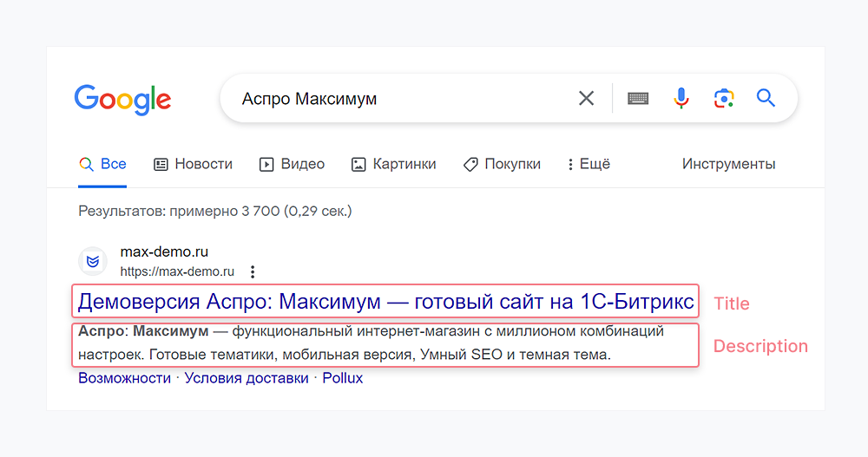Open the Возможности sitelink
The image size is (868, 457).
click(124, 378)
